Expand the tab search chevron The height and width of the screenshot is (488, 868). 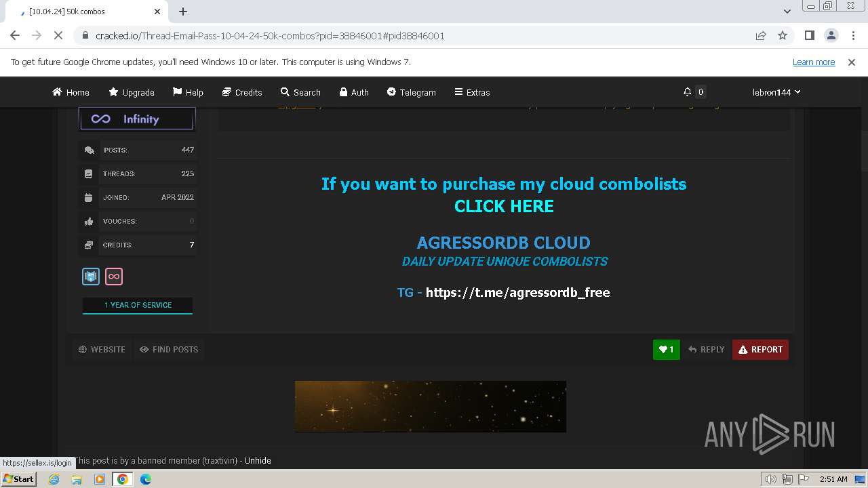pyautogui.click(x=787, y=12)
